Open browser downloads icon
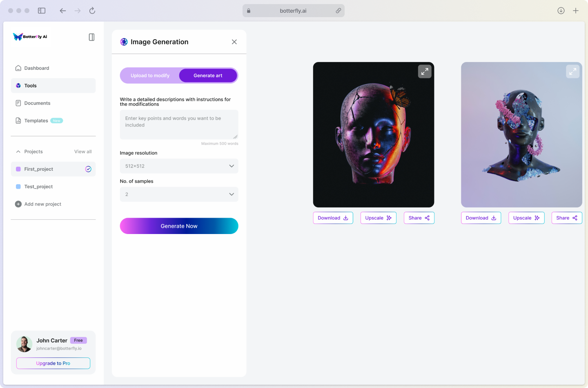Screen dimensions: 588x388 coord(561,11)
